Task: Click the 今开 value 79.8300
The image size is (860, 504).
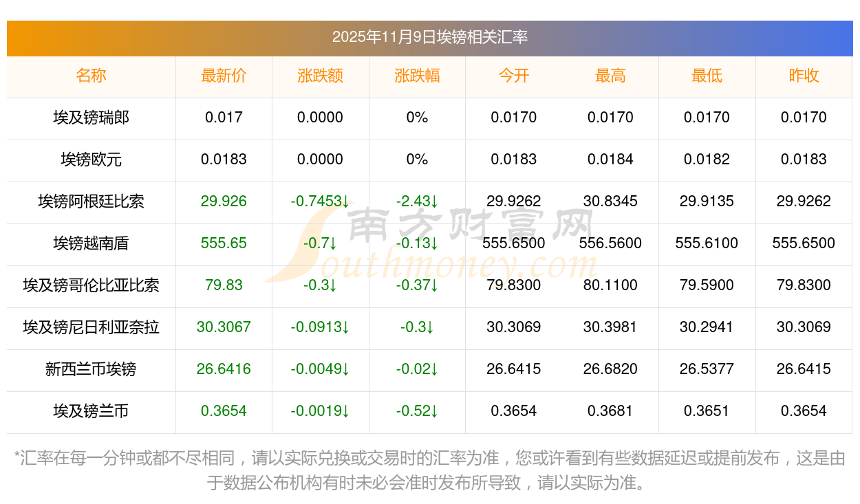Action: pos(514,285)
